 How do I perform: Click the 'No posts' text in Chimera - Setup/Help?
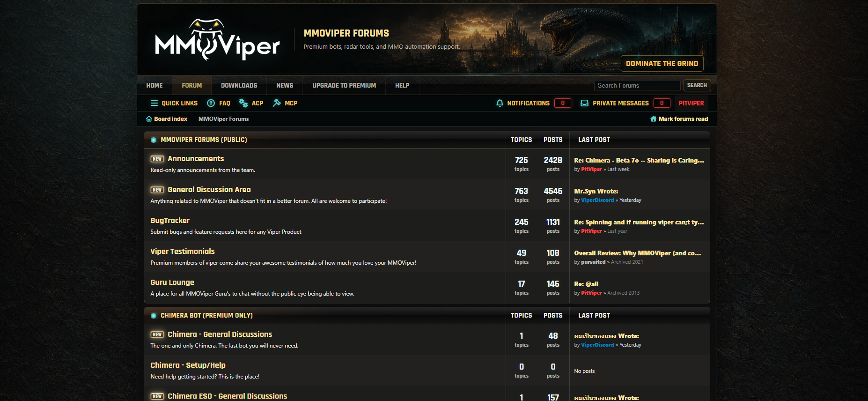[584, 371]
